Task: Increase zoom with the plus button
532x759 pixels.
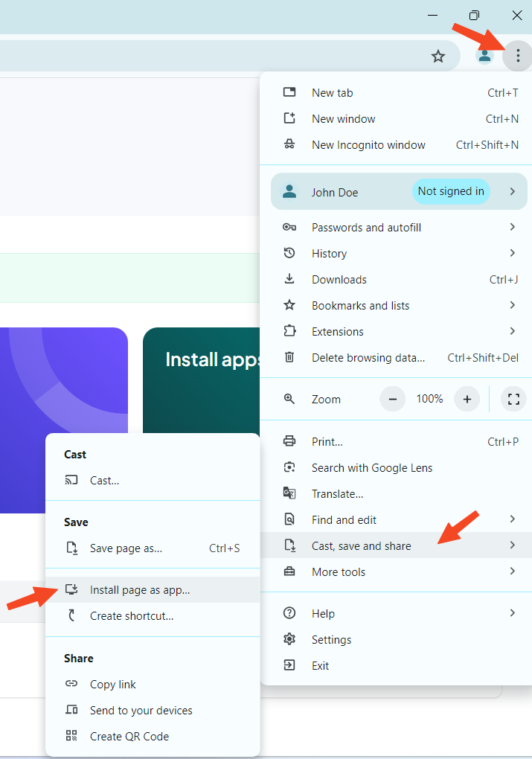Action: 467,399
